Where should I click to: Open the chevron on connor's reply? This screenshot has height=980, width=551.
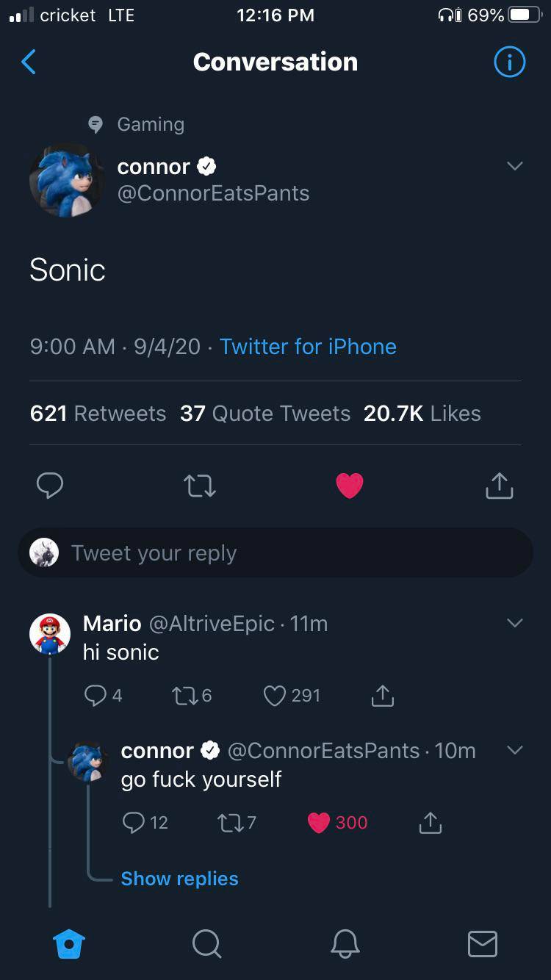(514, 750)
